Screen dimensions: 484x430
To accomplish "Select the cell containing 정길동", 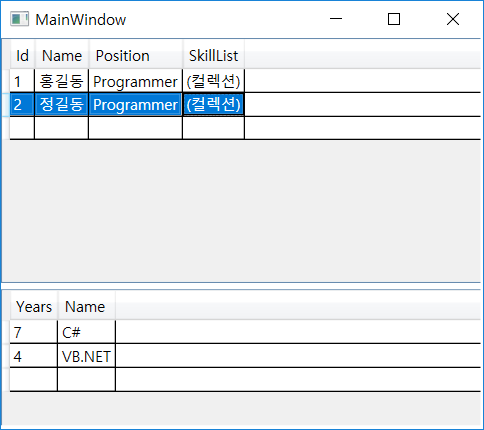I will click(x=62, y=104).
